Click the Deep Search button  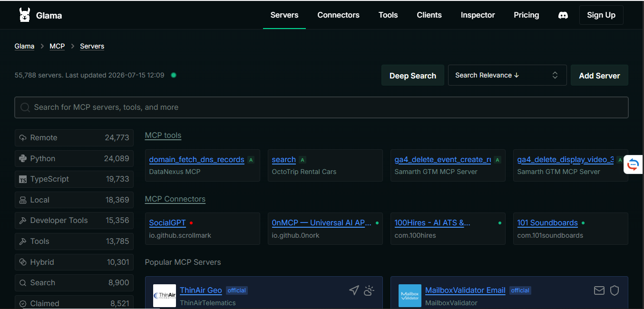coord(413,76)
